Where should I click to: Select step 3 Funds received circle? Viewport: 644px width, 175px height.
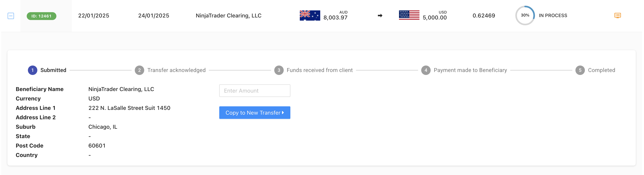279,70
